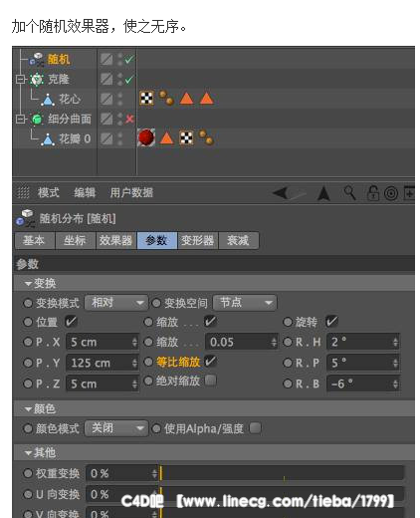
Task: Click the 花心 polygon object icon
Action: tap(48, 99)
